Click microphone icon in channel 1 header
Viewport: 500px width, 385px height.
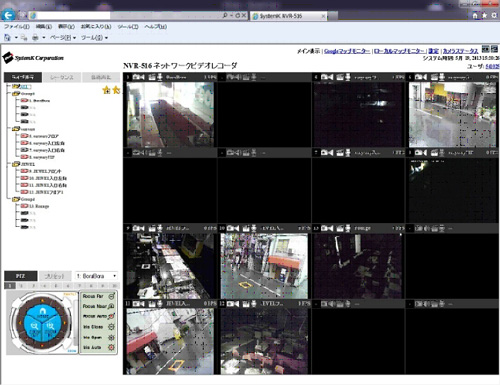click(x=160, y=77)
